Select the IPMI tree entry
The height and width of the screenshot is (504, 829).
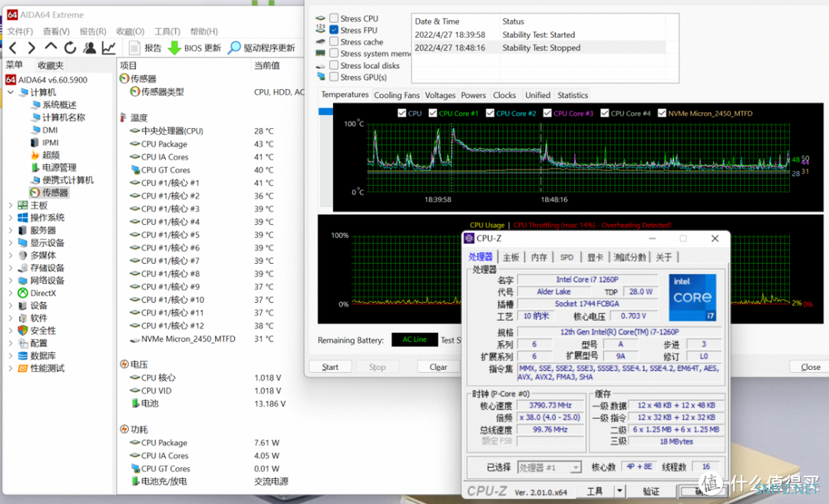45,143
